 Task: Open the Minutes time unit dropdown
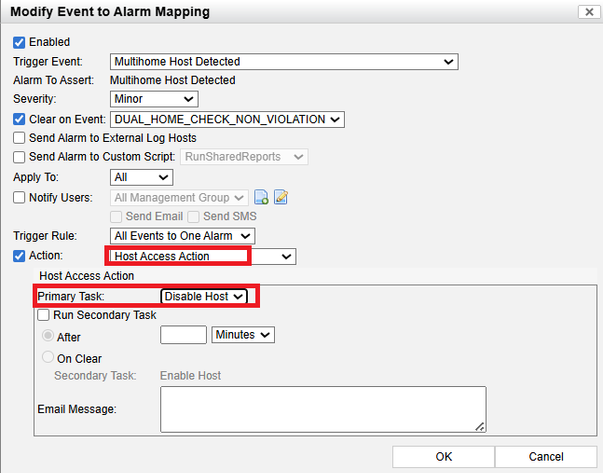coord(244,336)
